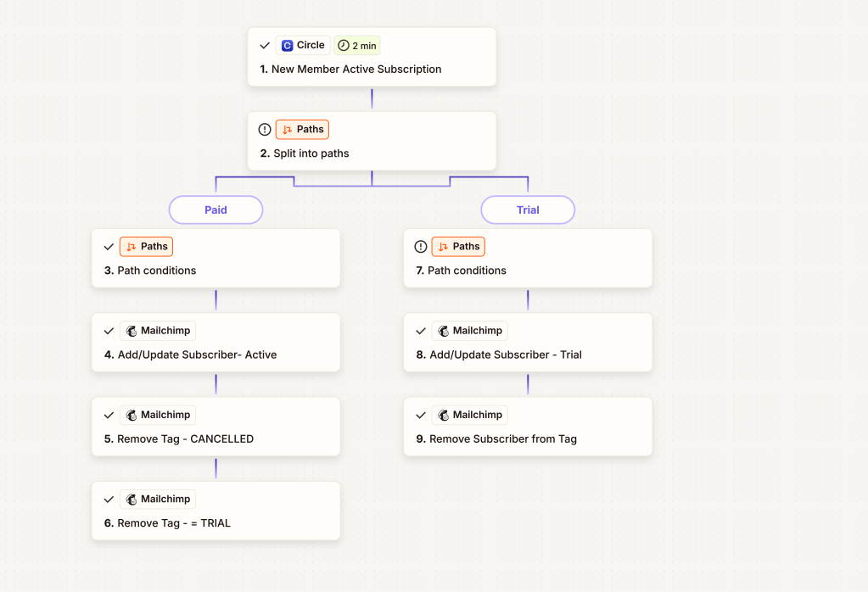
Task: Click the Mailchimp badge on step 4
Action: (x=158, y=331)
